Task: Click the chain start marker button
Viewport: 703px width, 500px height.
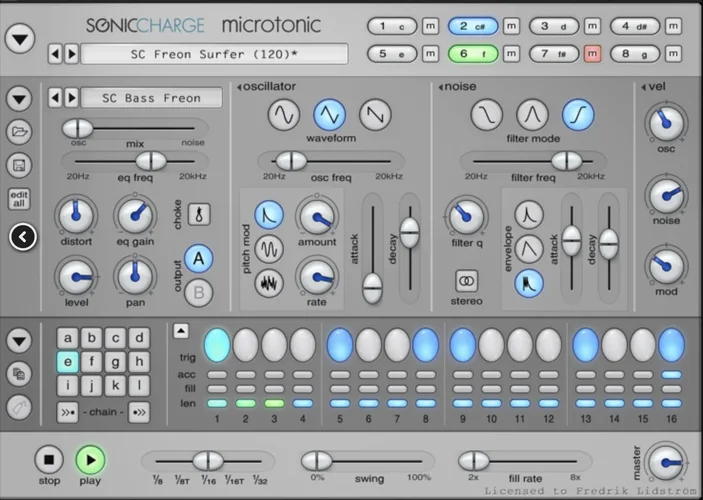Action: click(x=68, y=412)
